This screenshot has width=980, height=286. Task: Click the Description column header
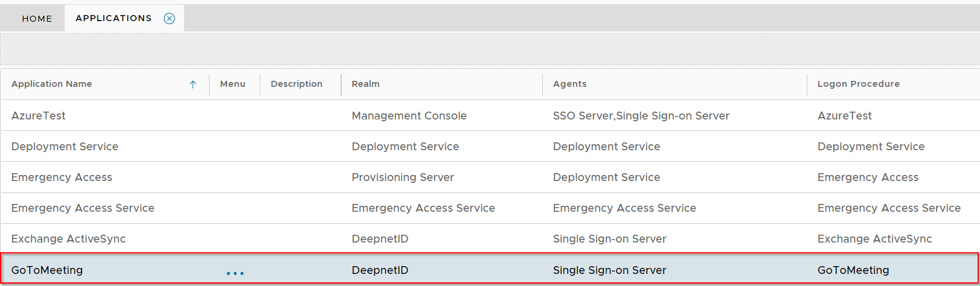pos(296,84)
